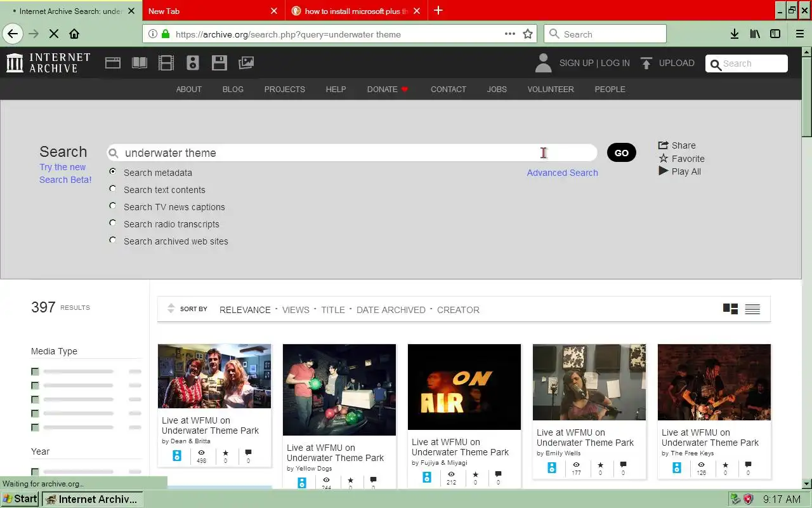Image resolution: width=812 pixels, height=508 pixels.
Task: Open Emily Wells result thumbnail
Action: (x=589, y=382)
